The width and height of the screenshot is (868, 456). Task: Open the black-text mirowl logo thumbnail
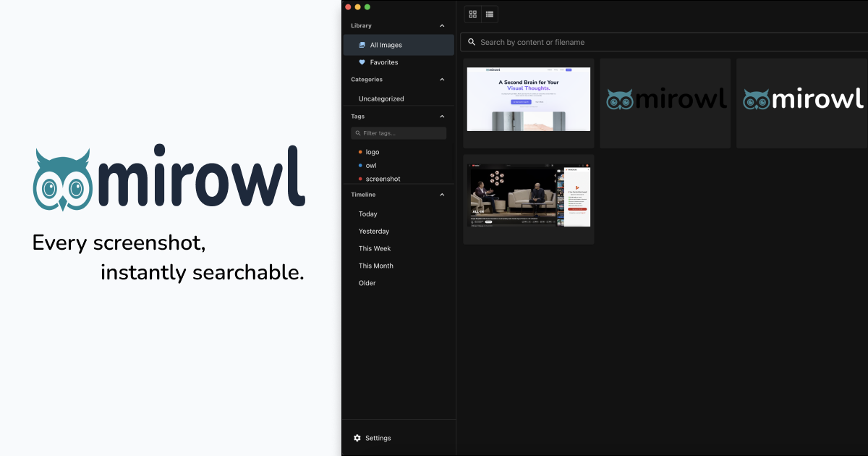[665, 104]
